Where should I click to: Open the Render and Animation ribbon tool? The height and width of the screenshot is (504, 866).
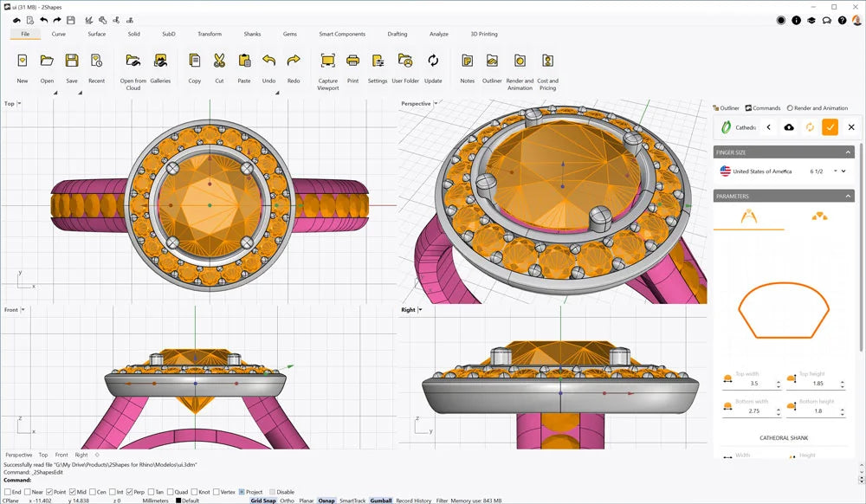pos(520,61)
